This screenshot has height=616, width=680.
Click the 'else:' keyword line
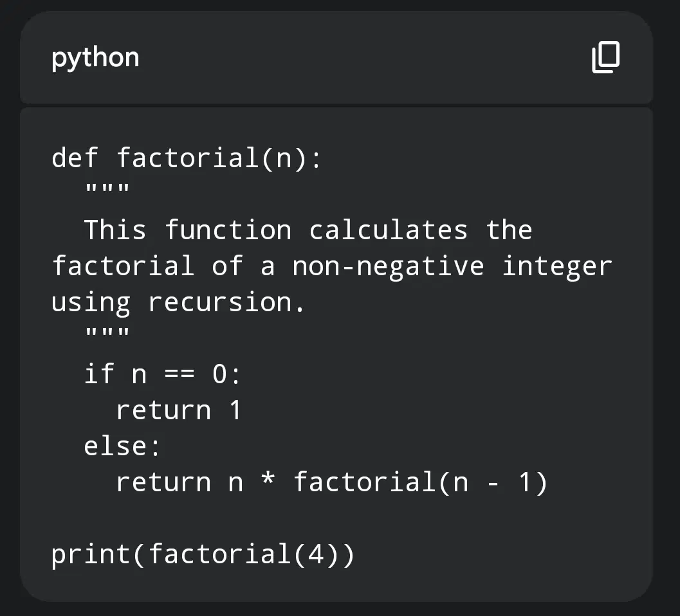pyautogui.click(x=122, y=446)
